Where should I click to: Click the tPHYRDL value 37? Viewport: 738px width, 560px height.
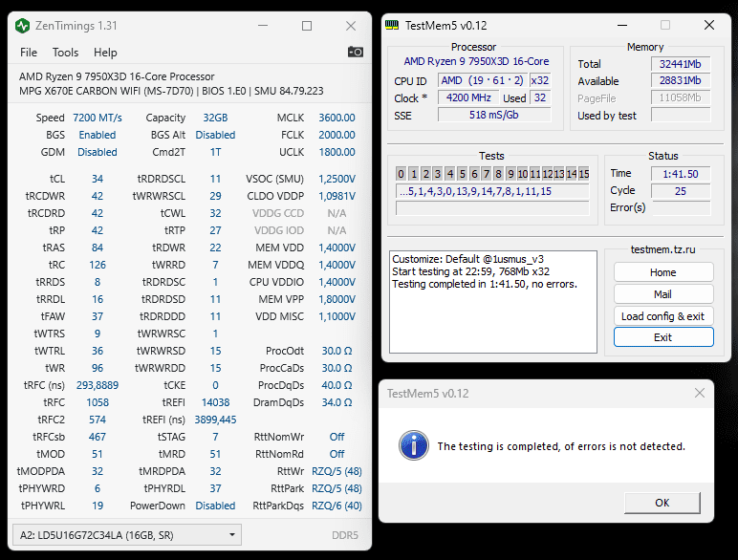tap(215, 488)
